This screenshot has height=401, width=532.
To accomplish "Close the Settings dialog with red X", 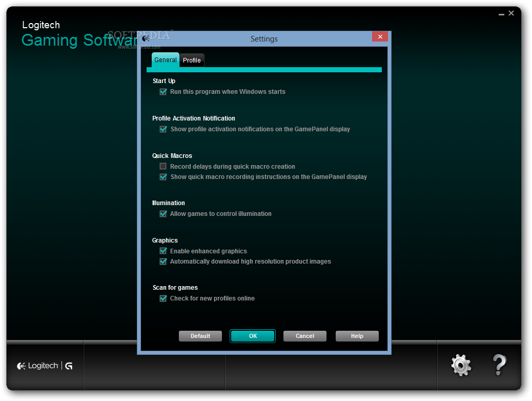I will pos(380,37).
